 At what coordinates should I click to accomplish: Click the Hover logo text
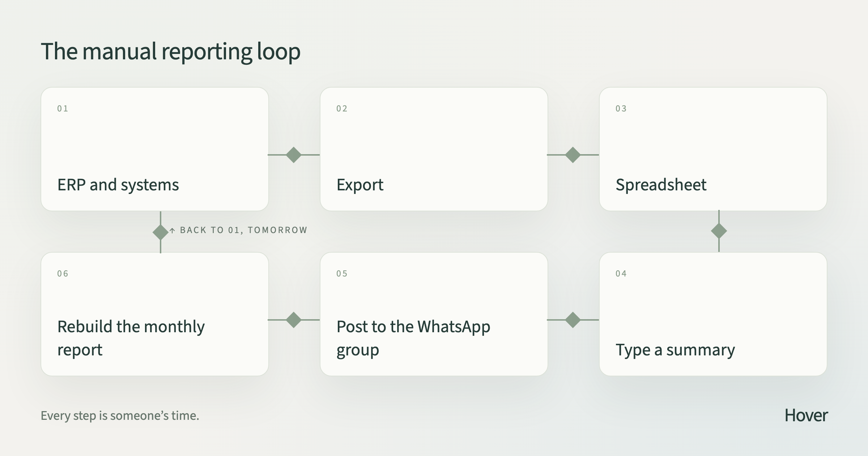click(806, 415)
